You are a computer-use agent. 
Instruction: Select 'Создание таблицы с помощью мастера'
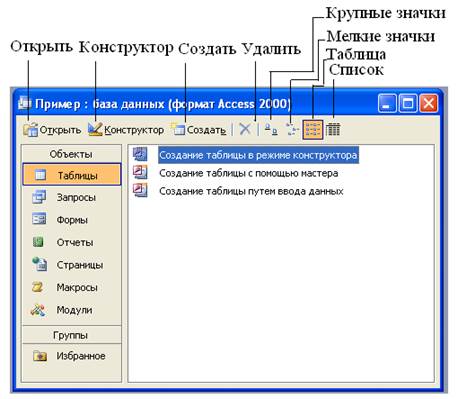tap(249, 173)
